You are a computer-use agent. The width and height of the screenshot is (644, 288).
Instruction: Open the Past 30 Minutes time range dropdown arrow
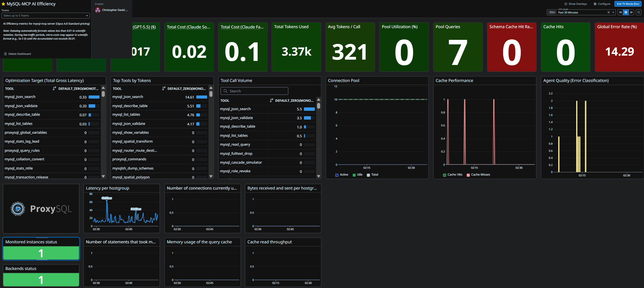coord(613,12)
